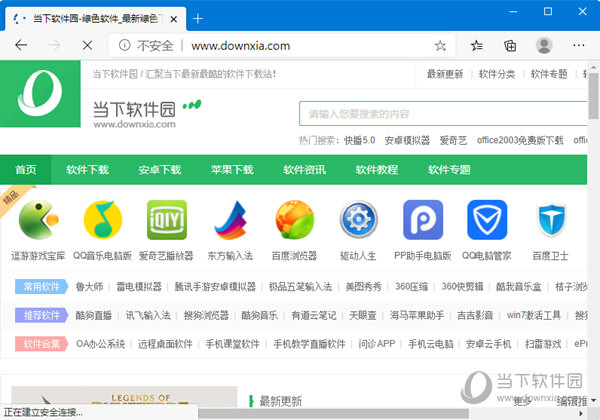Open the 360压缩 link

[411, 287]
